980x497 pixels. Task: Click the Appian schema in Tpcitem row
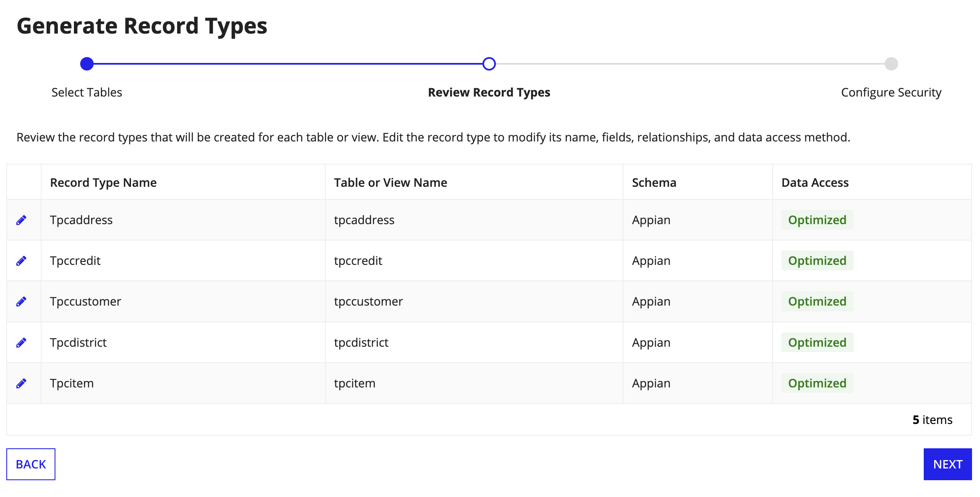tap(651, 383)
